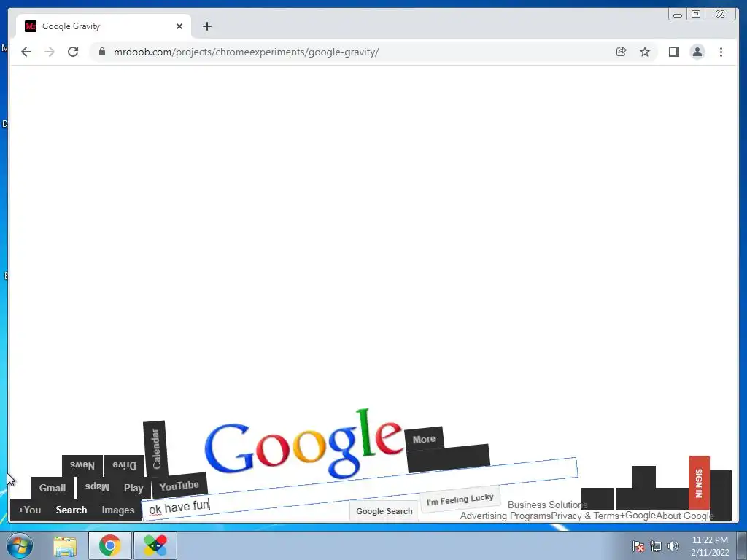Screen dimensions: 747x560
Task: Click the tilted Google logo
Action: coord(304,443)
